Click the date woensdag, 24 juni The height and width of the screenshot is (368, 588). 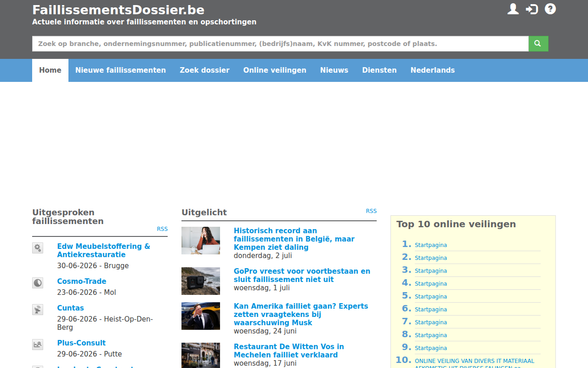tap(265, 331)
